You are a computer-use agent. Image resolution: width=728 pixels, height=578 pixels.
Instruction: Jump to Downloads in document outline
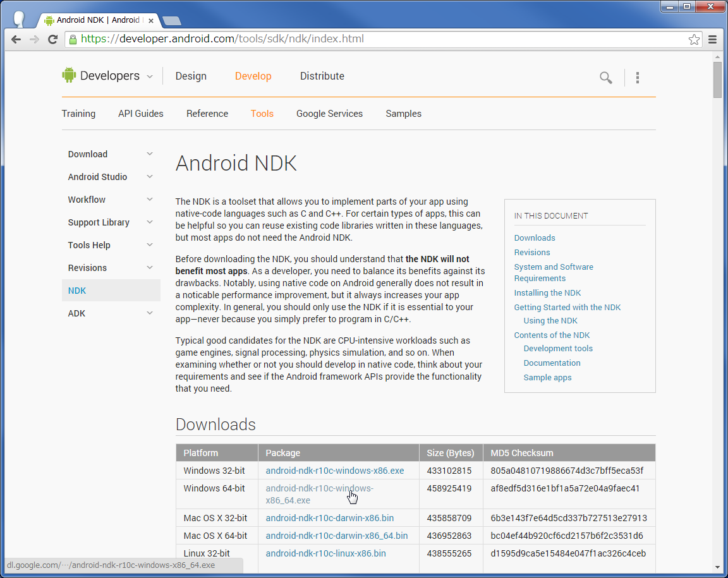point(535,238)
